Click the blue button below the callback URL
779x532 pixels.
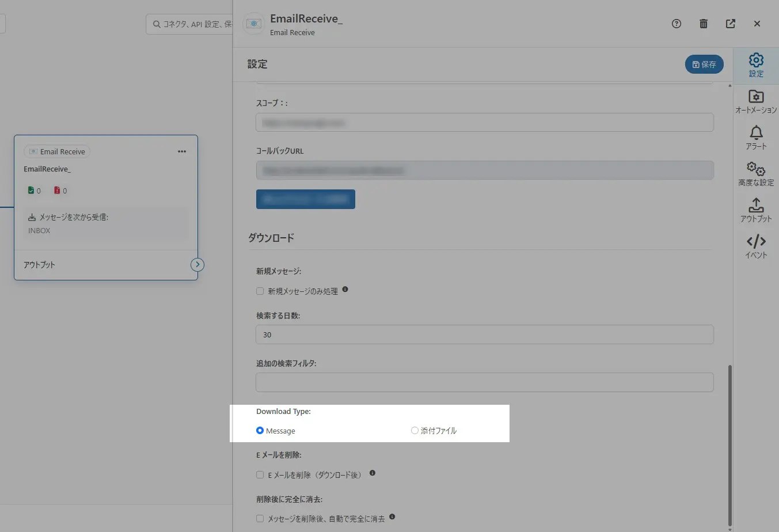point(306,199)
